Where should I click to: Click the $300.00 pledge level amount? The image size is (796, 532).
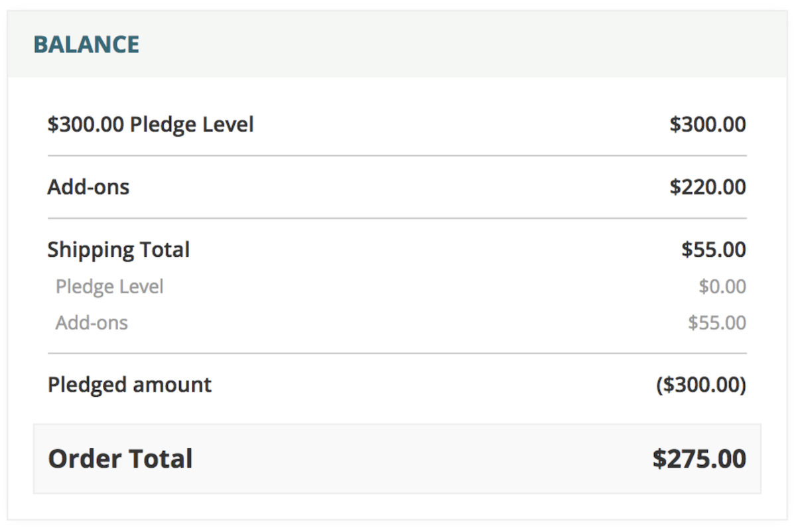coord(708,124)
